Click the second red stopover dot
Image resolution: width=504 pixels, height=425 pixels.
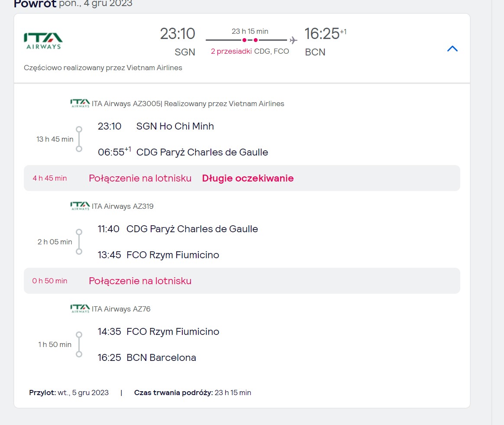(x=255, y=40)
